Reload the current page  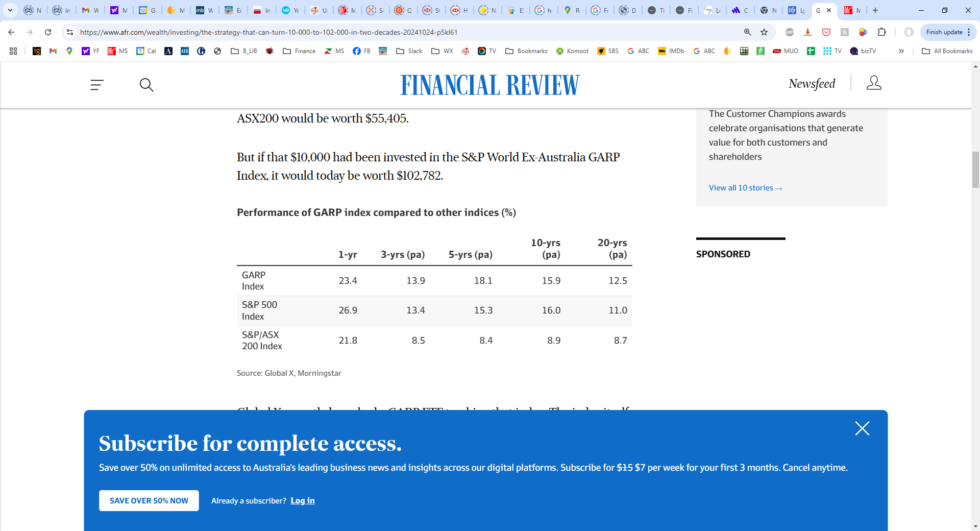48,32
